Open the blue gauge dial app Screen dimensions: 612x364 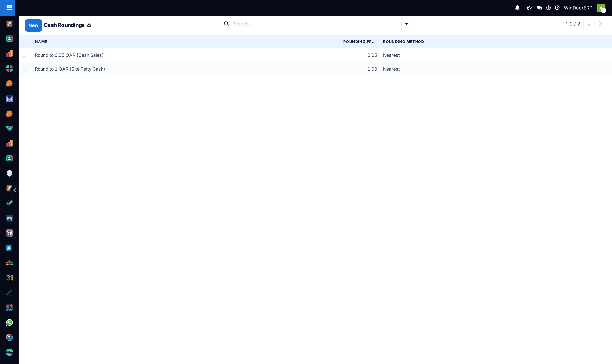coord(9,337)
